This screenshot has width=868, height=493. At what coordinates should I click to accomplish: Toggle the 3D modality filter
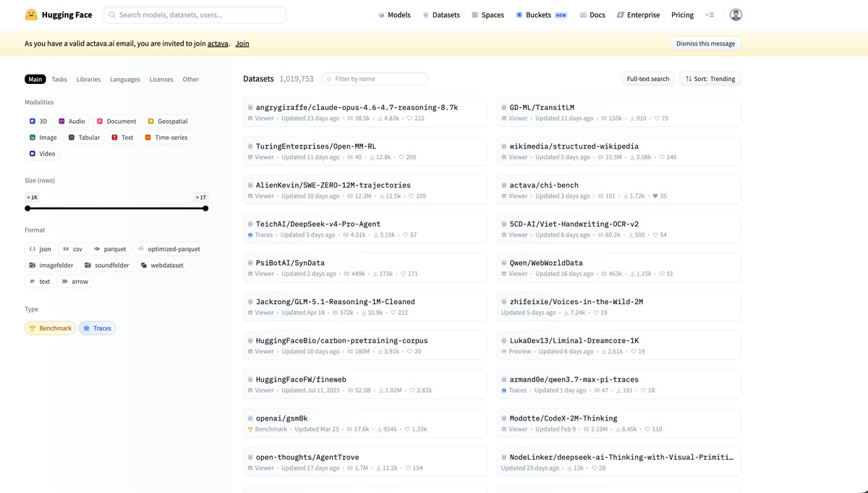(38, 121)
